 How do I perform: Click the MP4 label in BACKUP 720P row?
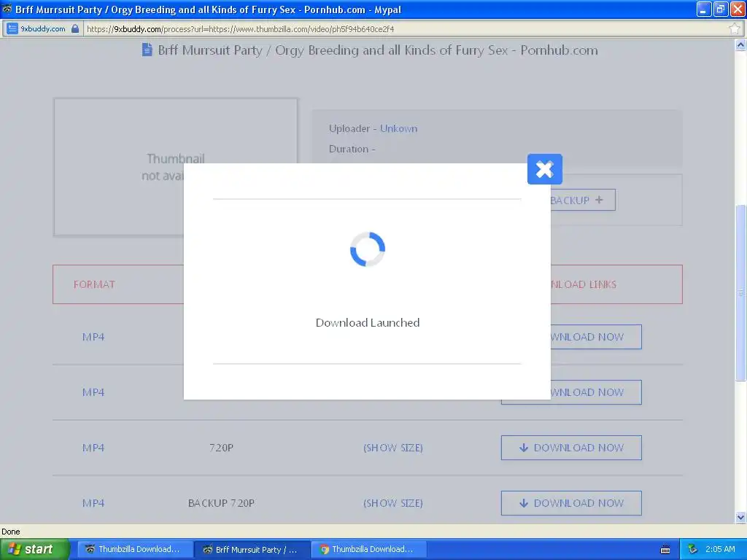pyautogui.click(x=93, y=503)
